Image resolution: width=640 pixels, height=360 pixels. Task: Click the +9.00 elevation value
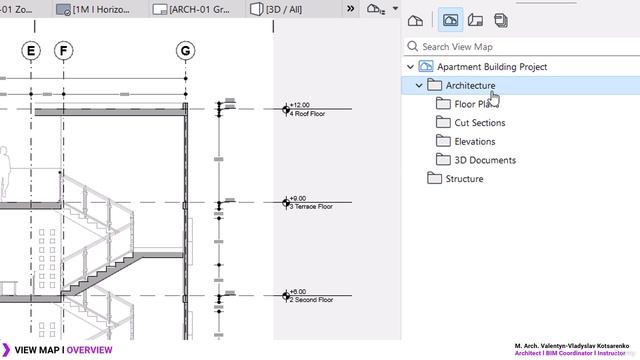point(298,198)
